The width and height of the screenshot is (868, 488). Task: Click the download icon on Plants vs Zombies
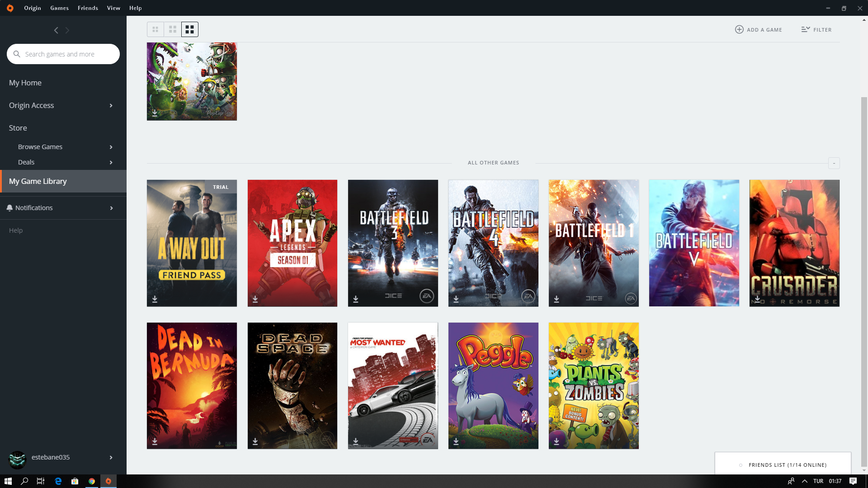(x=557, y=441)
